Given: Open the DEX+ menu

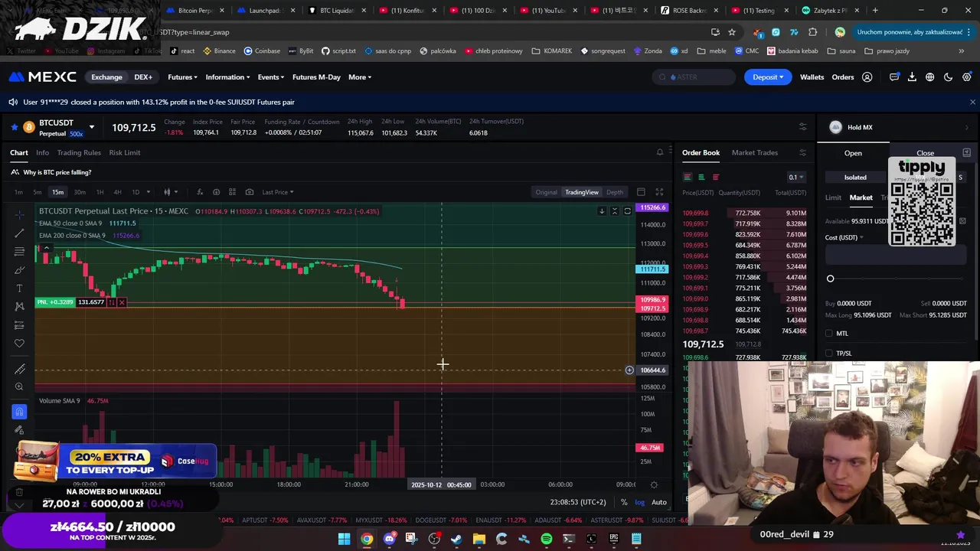Looking at the screenshot, I should pos(143,77).
